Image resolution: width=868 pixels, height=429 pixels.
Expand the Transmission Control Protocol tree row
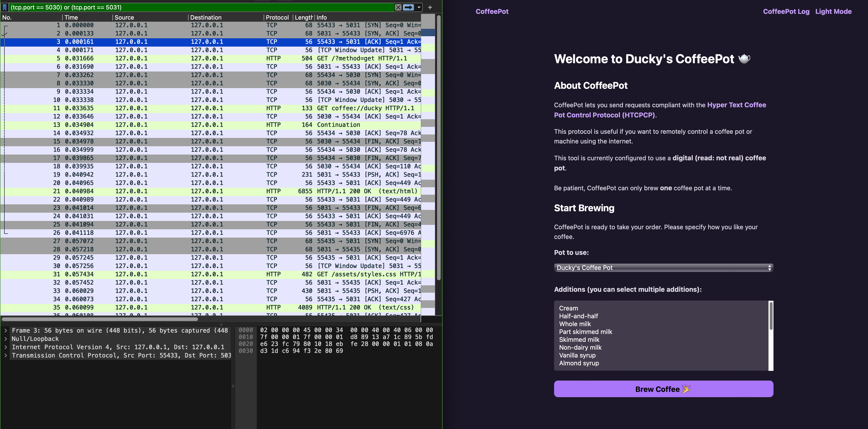(6, 355)
